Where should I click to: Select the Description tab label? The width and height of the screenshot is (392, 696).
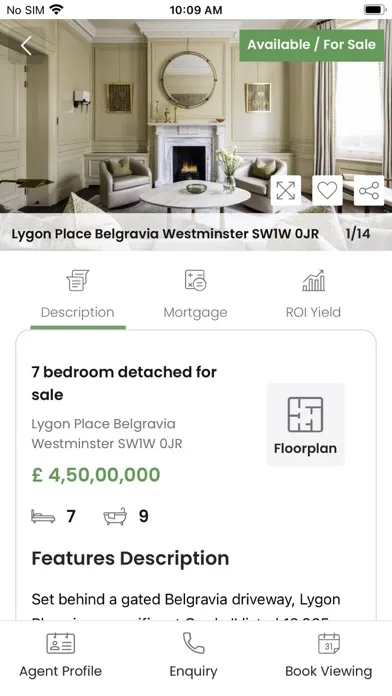click(78, 312)
